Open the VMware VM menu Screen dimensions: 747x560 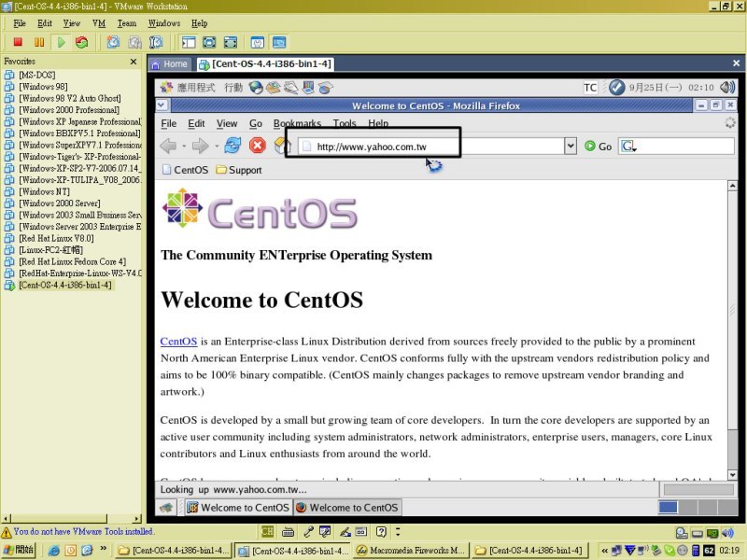(x=99, y=22)
